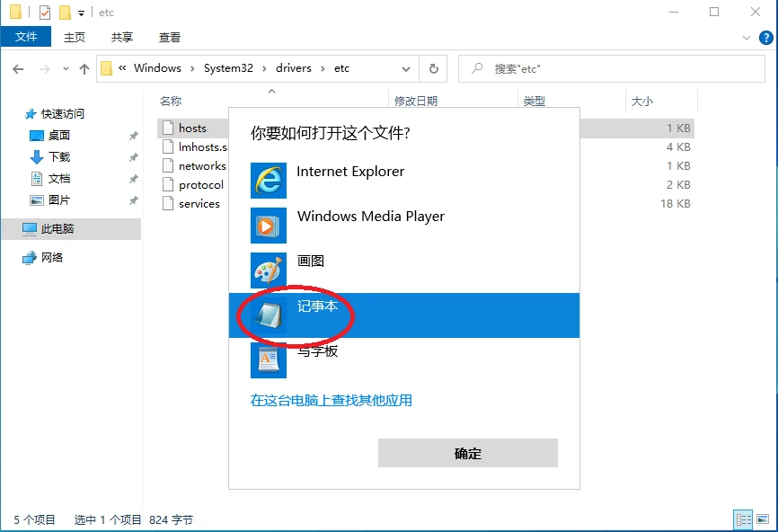This screenshot has height=532, width=778.
Task: Select the 记事本 Notepad icon
Action: [269, 315]
